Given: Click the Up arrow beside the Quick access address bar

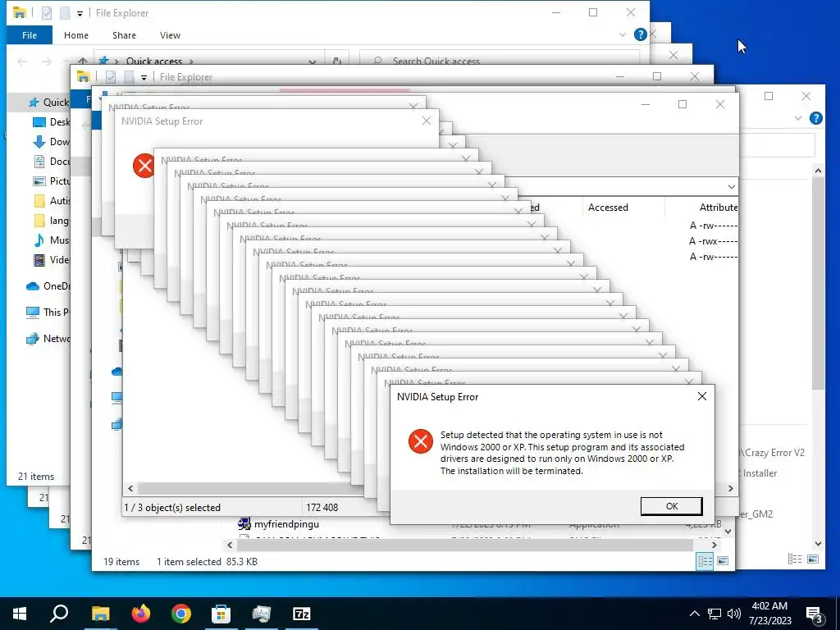Looking at the screenshot, I should (83, 61).
